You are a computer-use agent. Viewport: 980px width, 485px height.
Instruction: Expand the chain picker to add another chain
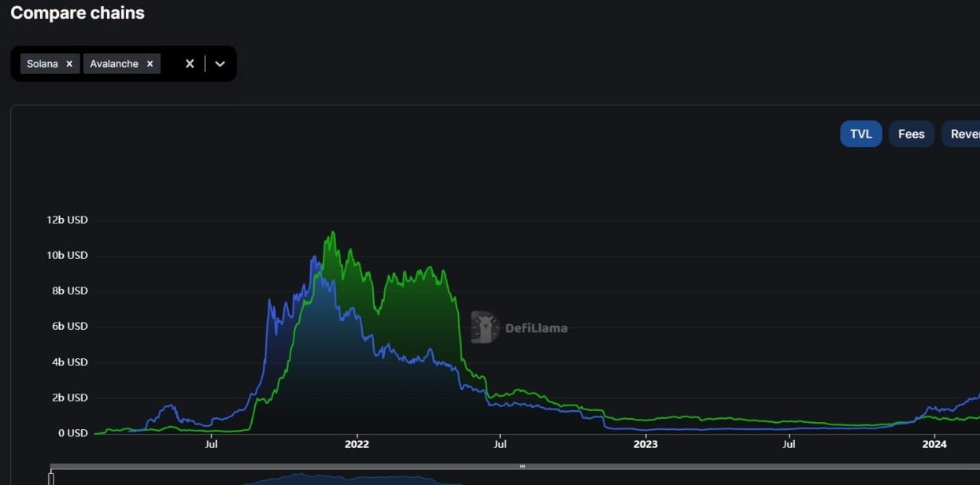(219, 64)
